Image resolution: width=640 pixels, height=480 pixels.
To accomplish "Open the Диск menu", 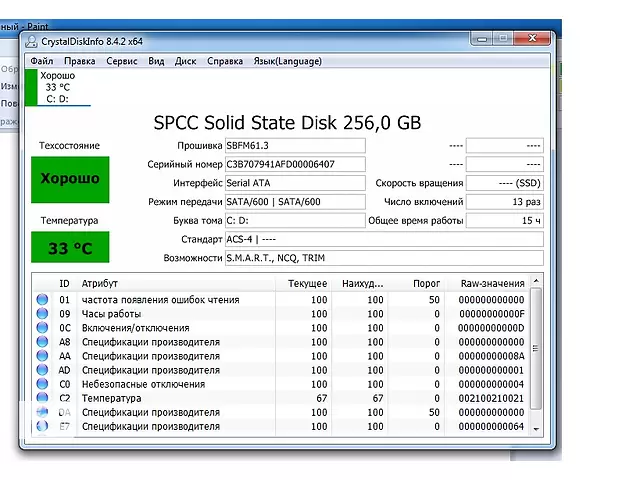I will [186, 61].
